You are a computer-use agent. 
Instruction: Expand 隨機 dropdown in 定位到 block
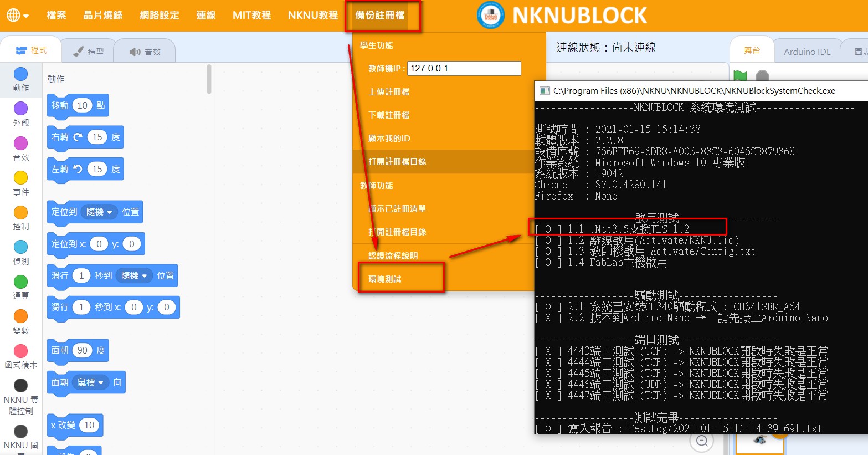[x=100, y=212]
